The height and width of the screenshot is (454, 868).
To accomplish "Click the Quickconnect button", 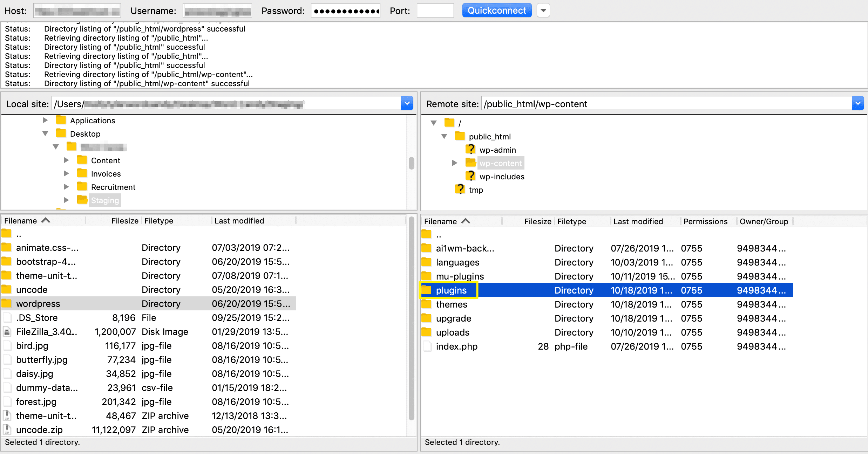I will (x=497, y=11).
